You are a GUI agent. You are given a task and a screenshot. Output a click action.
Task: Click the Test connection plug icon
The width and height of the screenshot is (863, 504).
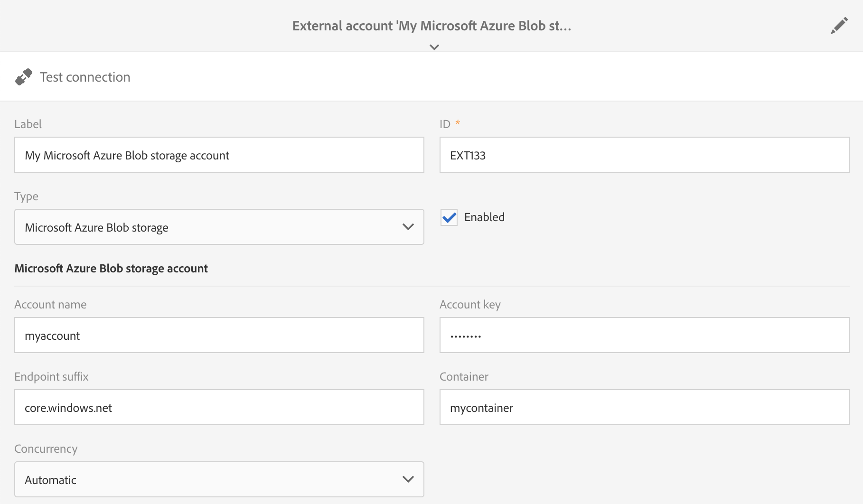pyautogui.click(x=24, y=77)
